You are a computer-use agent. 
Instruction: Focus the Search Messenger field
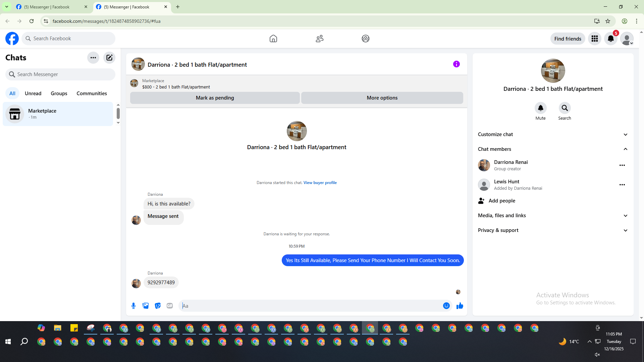click(60, 74)
